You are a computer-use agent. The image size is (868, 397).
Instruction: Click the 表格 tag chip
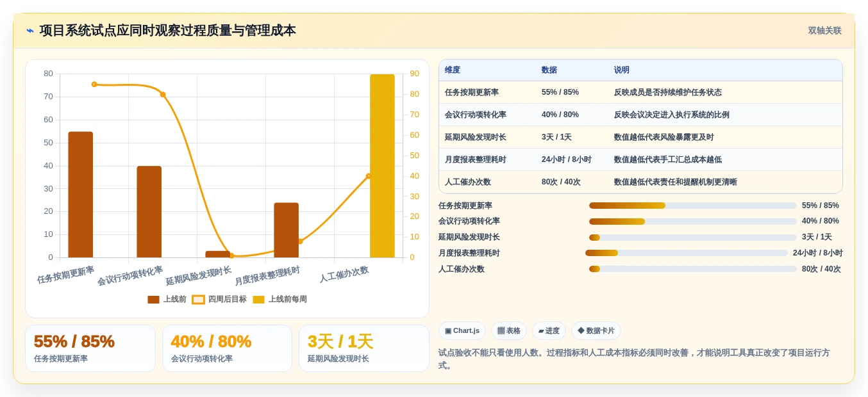[509, 331]
